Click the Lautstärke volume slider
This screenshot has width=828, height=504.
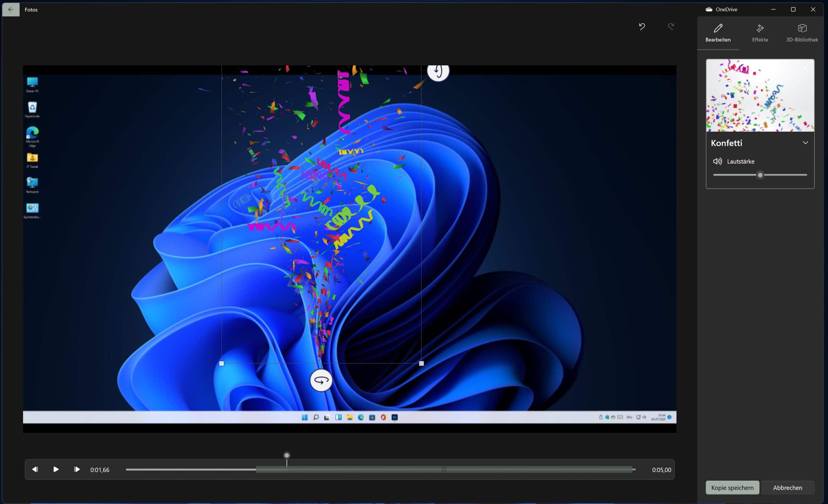[x=760, y=175]
